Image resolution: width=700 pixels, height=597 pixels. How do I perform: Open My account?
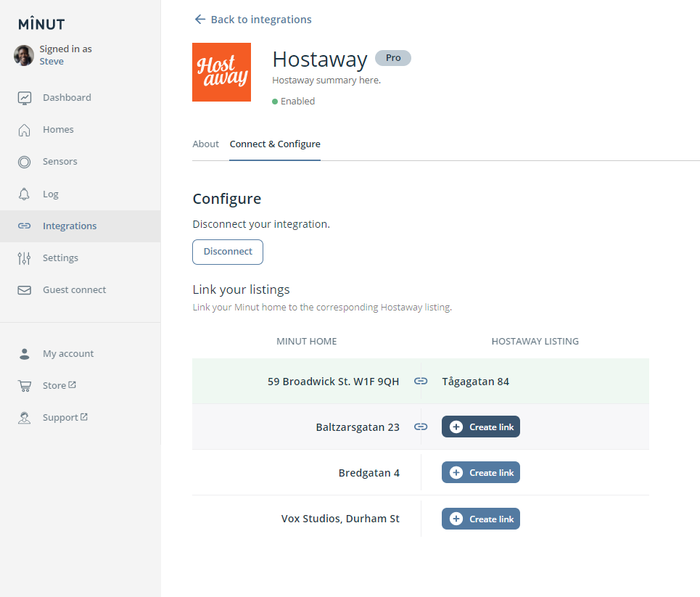point(68,354)
